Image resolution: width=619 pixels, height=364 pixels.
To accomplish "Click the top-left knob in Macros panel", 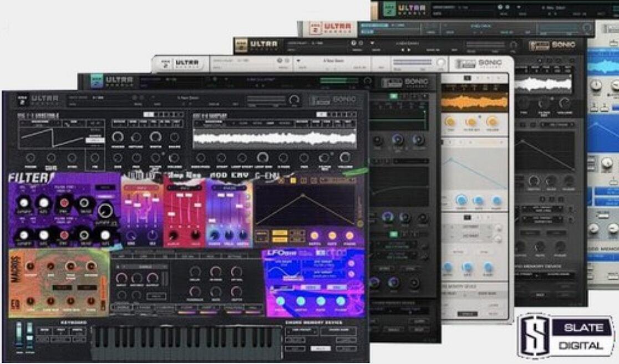I will (30, 266).
